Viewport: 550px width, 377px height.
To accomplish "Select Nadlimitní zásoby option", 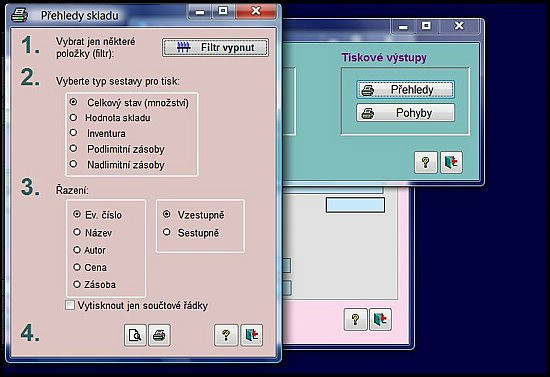I will click(x=73, y=164).
